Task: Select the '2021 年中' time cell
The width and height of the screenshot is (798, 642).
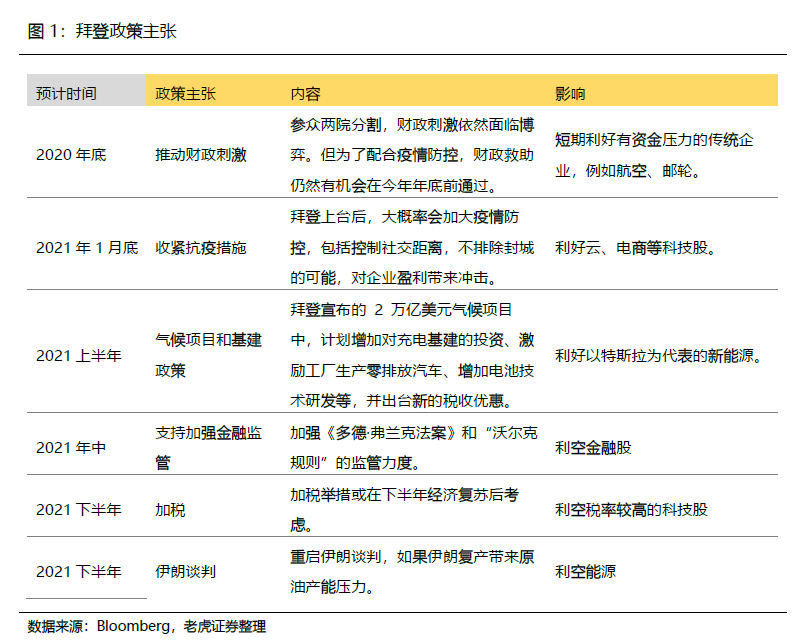Action: [71, 448]
